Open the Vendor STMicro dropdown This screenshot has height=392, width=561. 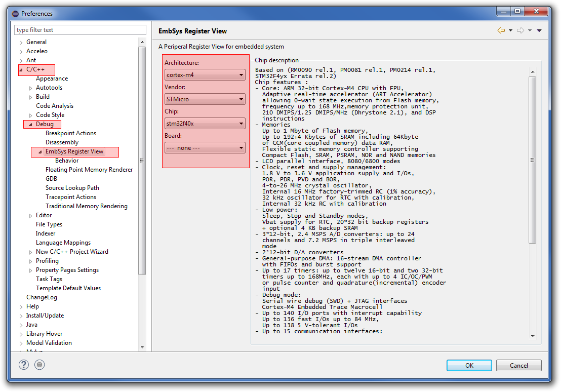point(205,99)
